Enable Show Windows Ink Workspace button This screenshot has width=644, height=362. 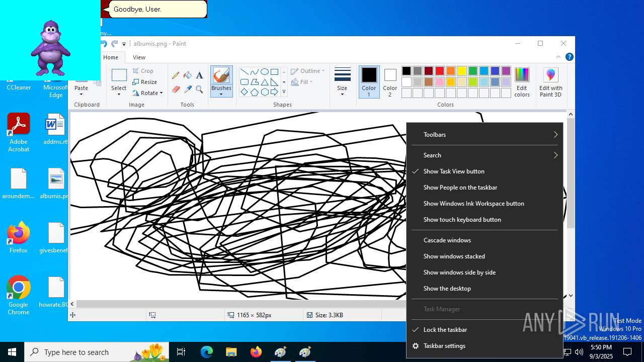tap(485, 204)
